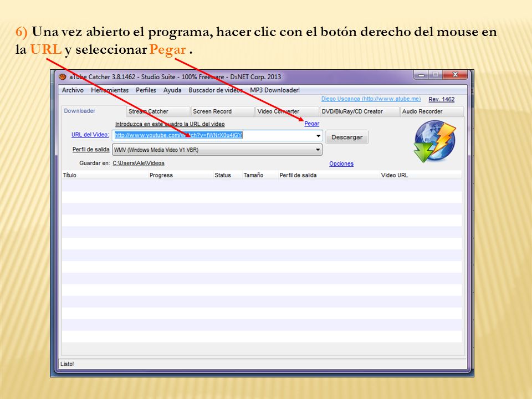Click the Perfil de salida label link
The height and width of the screenshot is (399, 532).
coord(90,149)
